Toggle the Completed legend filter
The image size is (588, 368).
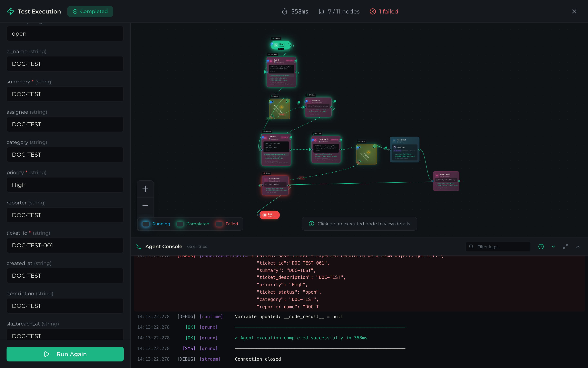193,224
